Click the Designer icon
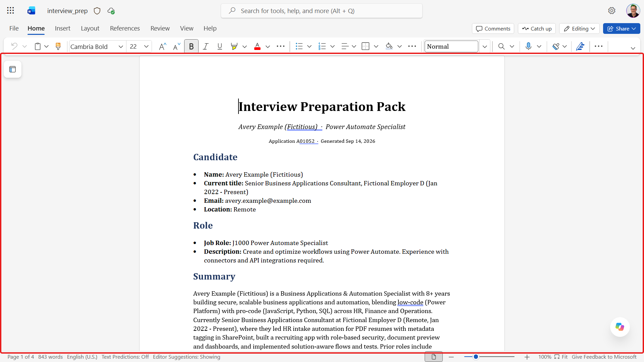Viewport: 644px width, 362px height. tap(556, 46)
